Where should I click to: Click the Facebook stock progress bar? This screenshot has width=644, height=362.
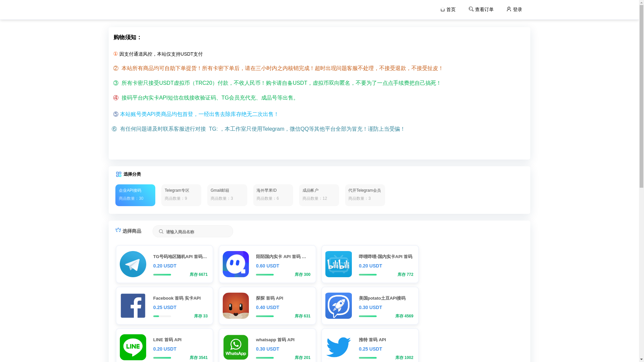[x=162, y=316]
